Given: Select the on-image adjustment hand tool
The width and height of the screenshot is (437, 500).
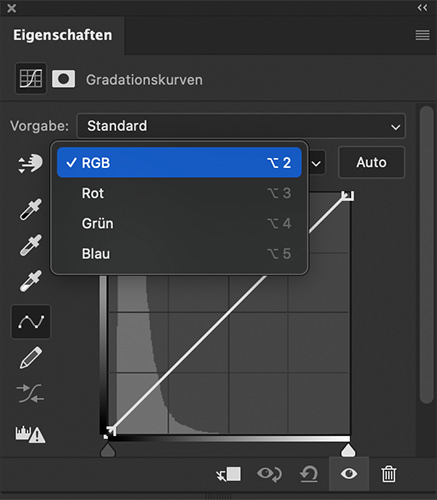Looking at the screenshot, I should click(x=30, y=163).
